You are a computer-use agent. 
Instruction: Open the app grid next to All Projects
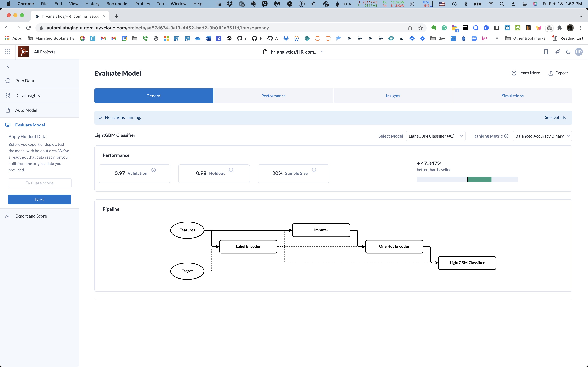pyautogui.click(x=8, y=52)
